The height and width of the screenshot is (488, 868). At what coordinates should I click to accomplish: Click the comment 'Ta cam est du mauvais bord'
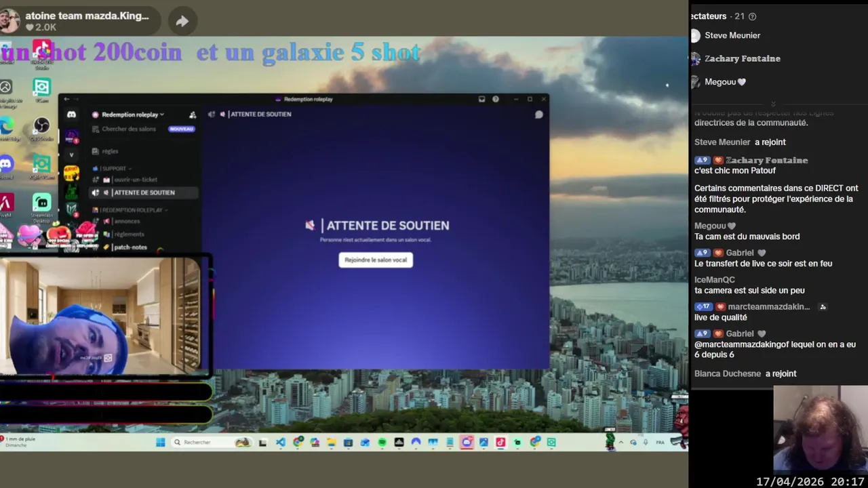point(747,237)
